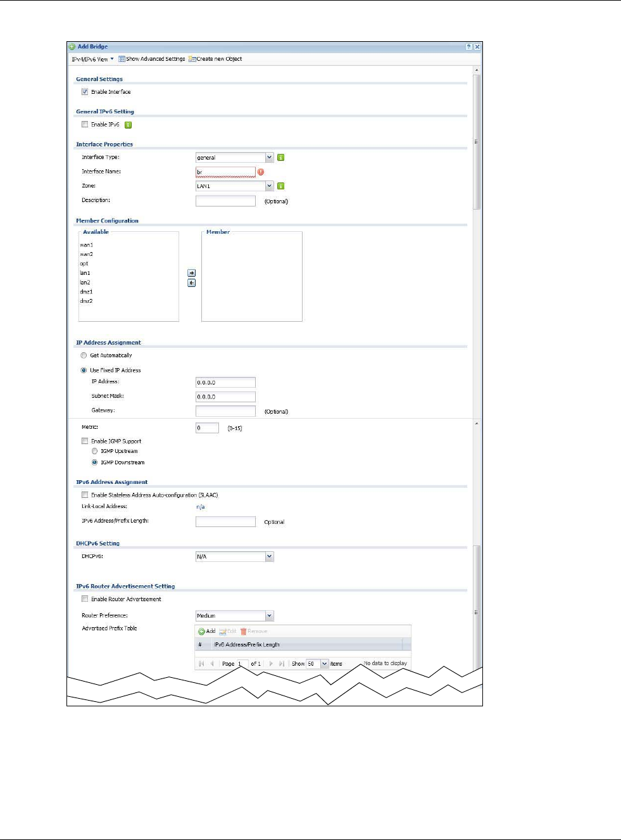Select lan2 in Available list
Viewport: 621px width, 840px height.
pos(85,283)
